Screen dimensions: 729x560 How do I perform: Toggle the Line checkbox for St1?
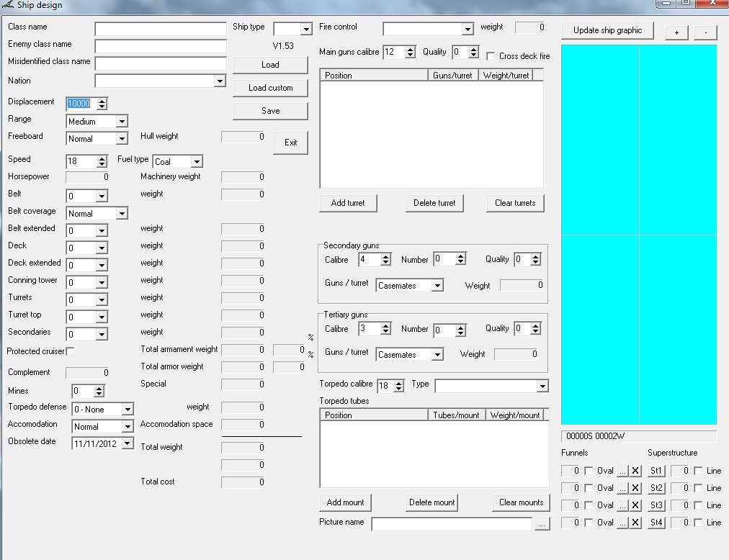698,471
